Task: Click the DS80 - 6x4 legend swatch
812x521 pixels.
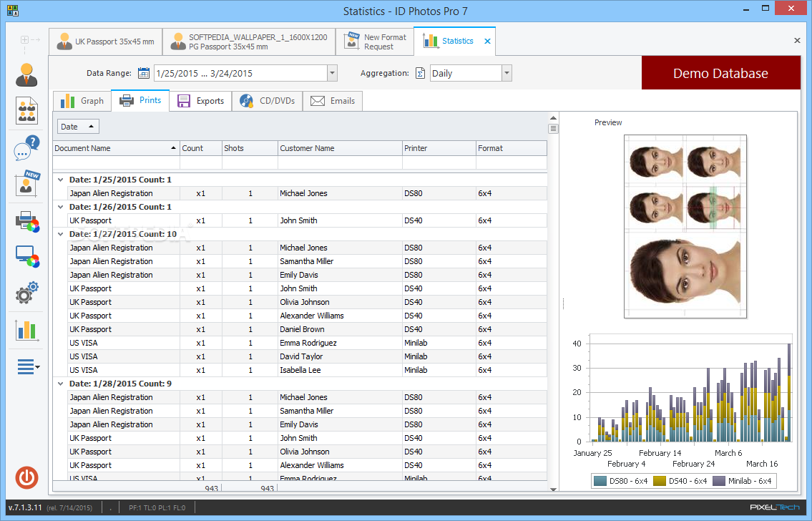Action: tap(600, 481)
